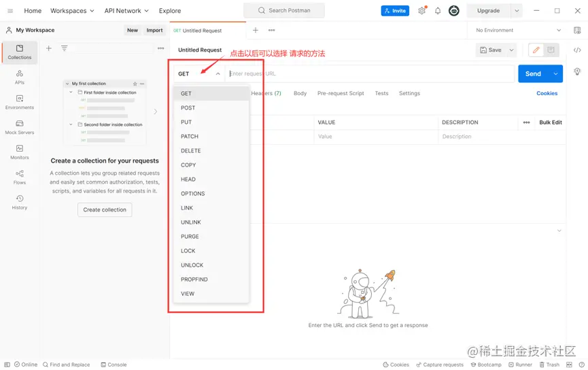The width and height of the screenshot is (588, 370).
Task: Open the comments icon
Action: [551, 50]
